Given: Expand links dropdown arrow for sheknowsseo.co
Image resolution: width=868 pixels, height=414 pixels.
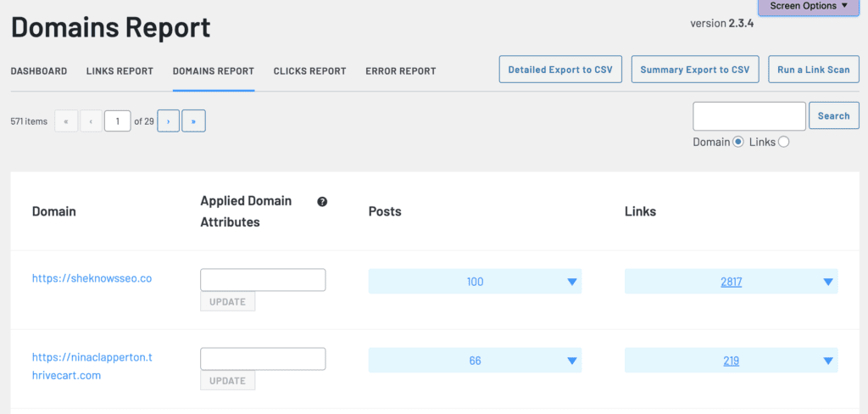Looking at the screenshot, I should tap(828, 283).
